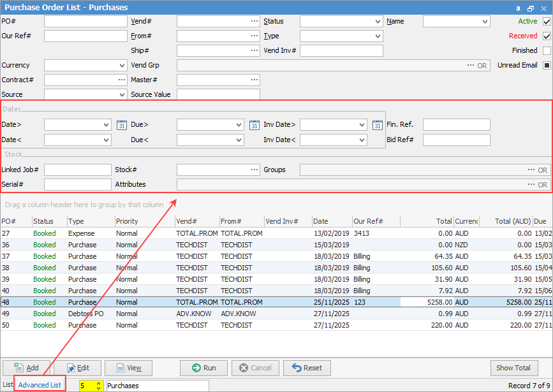Toggle the Unread Email checkbox

pos(547,65)
